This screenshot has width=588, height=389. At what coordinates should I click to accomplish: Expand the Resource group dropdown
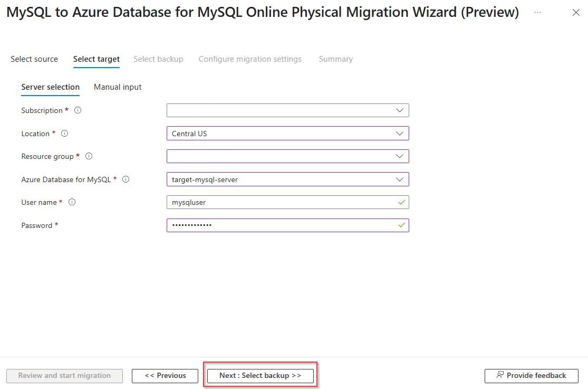[287, 156]
